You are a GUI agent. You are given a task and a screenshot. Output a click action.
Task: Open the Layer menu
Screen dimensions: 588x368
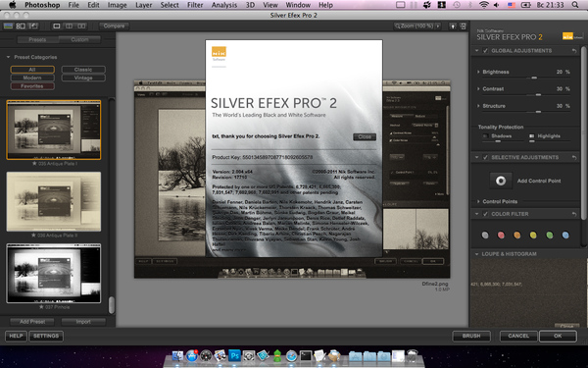click(x=143, y=5)
